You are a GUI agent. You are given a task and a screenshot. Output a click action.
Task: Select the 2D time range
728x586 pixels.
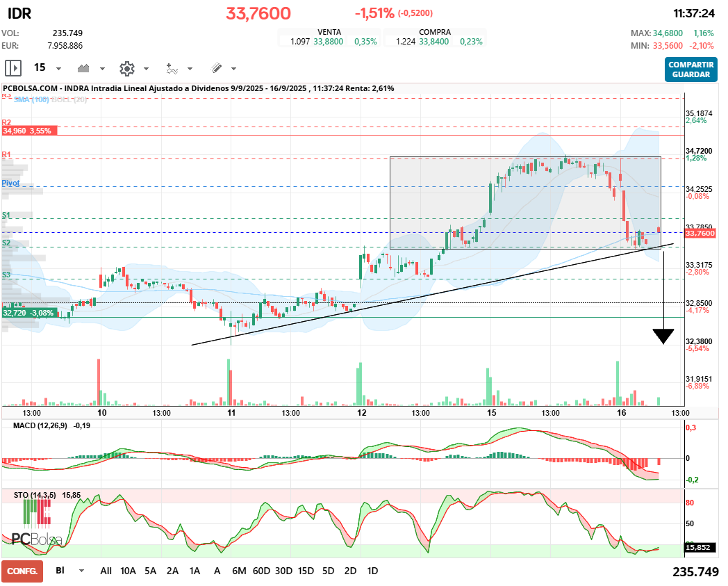(351, 571)
